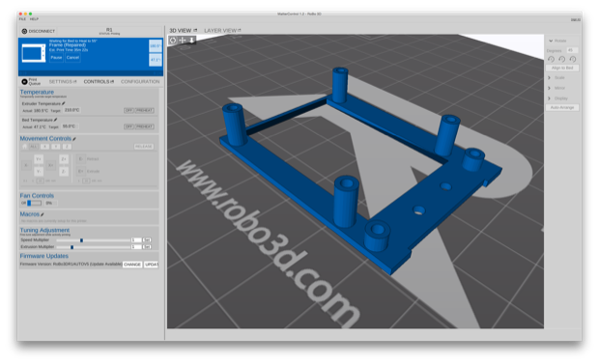Click the rotation Degrees input field
The width and height of the screenshot is (599, 364).
tap(572, 50)
